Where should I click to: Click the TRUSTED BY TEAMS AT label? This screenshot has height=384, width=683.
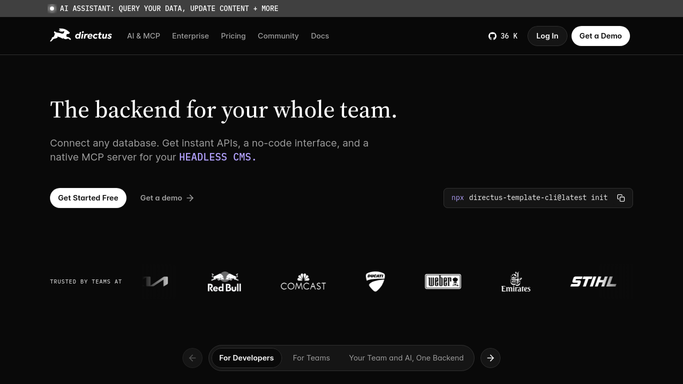coord(86,282)
